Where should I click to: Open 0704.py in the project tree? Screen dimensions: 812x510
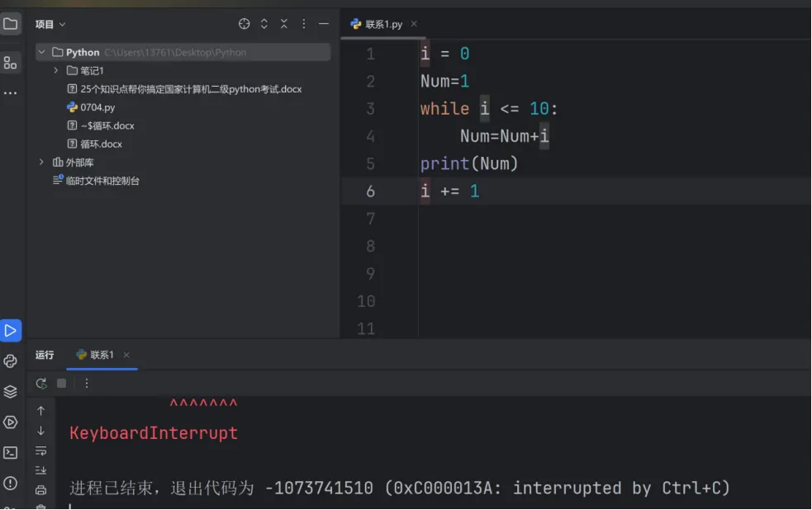click(x=91, y=107)
